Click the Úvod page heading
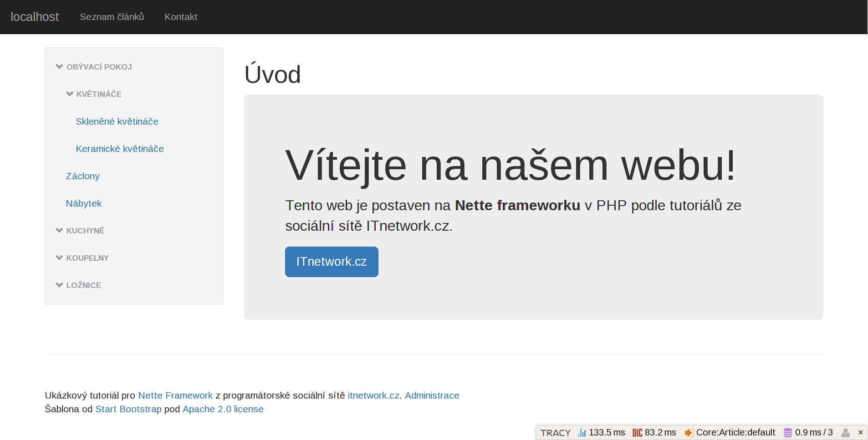The width and height of the screenshot is (868, 440). tap(273, 74)
